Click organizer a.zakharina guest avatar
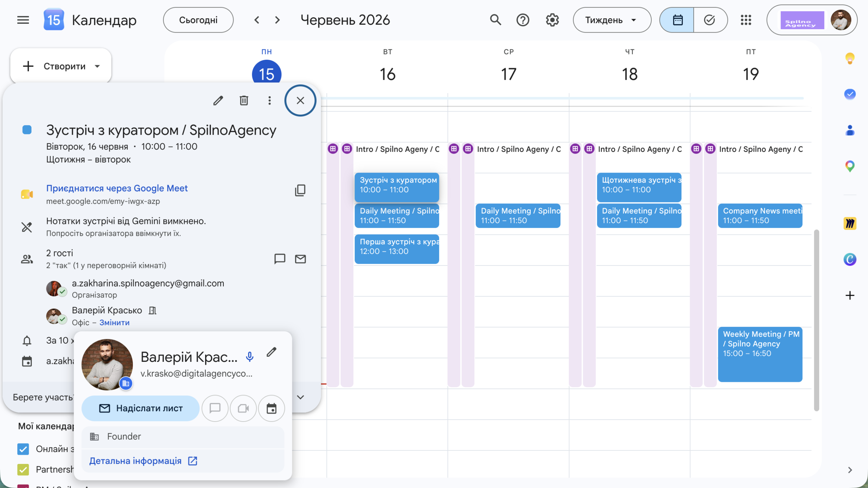 pos(54,289)
